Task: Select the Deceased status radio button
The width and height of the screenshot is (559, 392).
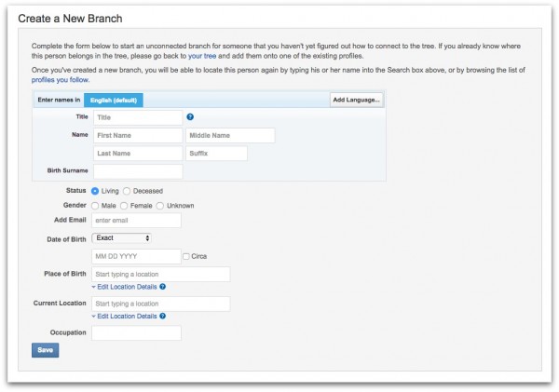Action: tap(127, 191)
